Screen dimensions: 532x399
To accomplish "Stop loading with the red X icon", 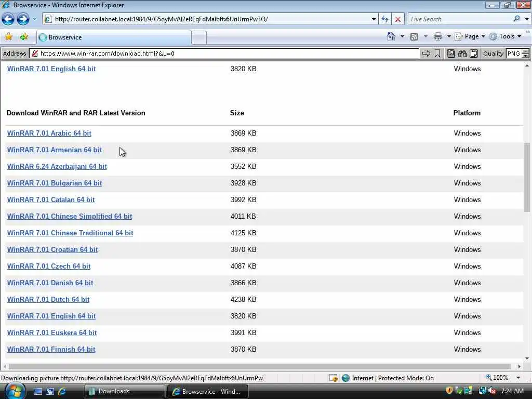I will (397, 19).
